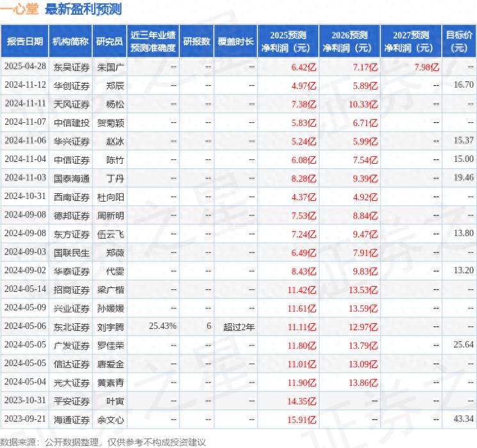Select analyst 梁广楷
Screen dimensions: 477x448
tap(110, 290)
